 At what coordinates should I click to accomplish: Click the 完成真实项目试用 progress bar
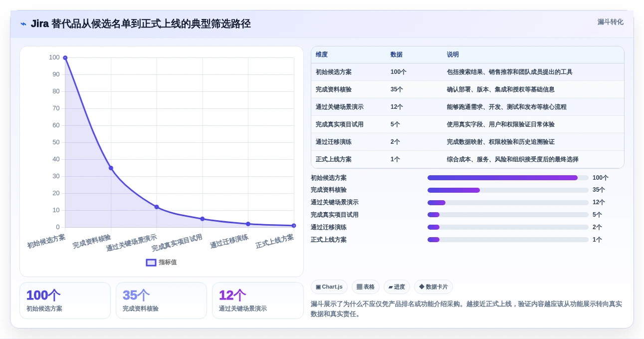[x=508, y=215]
